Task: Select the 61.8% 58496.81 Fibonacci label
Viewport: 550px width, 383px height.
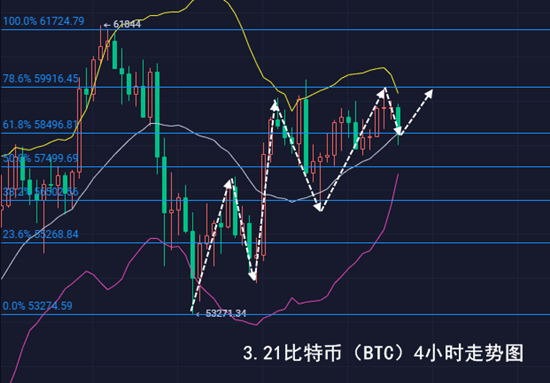Action: [x=41, y=125]
